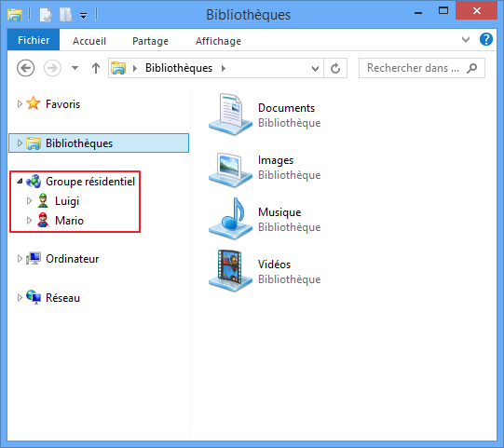The height and width of the screenshot is (448, 504).
Task: Go back with the left arrow button
Action: click(x=25, y=68)
